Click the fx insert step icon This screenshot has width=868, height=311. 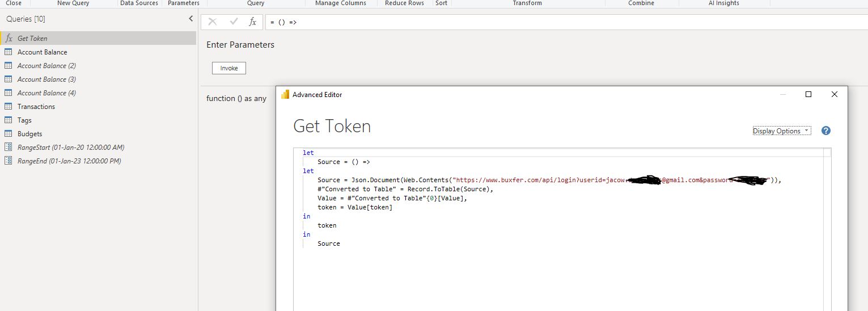click(253, 22)
